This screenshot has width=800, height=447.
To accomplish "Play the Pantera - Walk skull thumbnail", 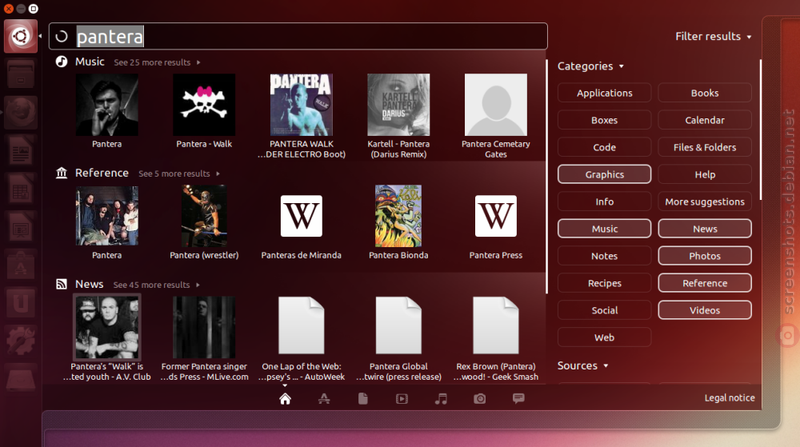I will pyautogui.click(x=204, y=105).
